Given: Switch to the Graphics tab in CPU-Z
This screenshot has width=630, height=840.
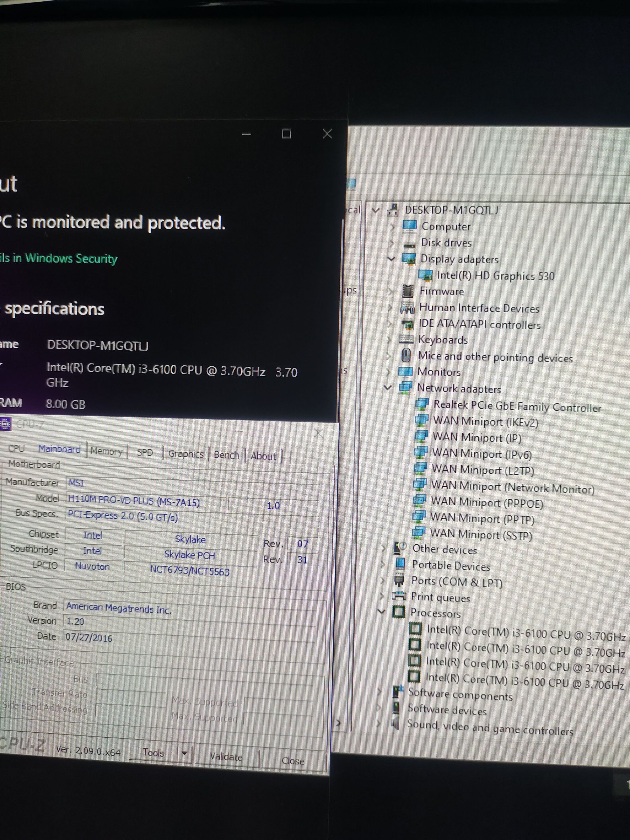Looking at the screenshot, I should (x=186, y=453).
